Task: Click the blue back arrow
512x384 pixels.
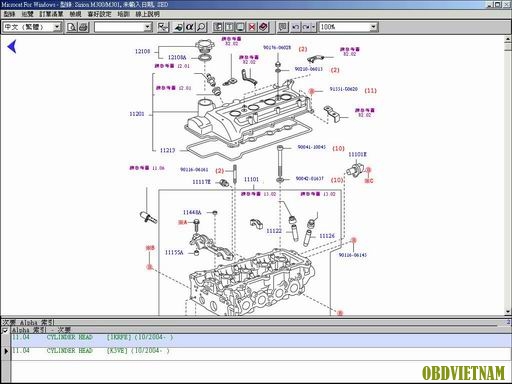Action: click(12, 46)
